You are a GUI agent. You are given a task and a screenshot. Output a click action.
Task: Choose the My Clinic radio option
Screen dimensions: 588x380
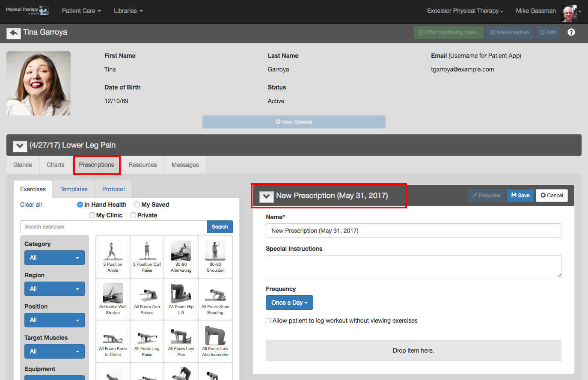pos(92,215)
